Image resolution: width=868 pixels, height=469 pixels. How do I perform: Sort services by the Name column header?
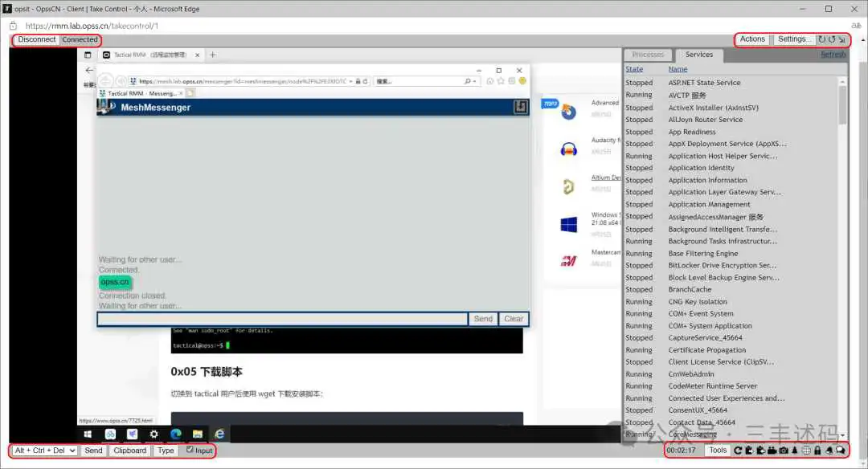[678, 69]
